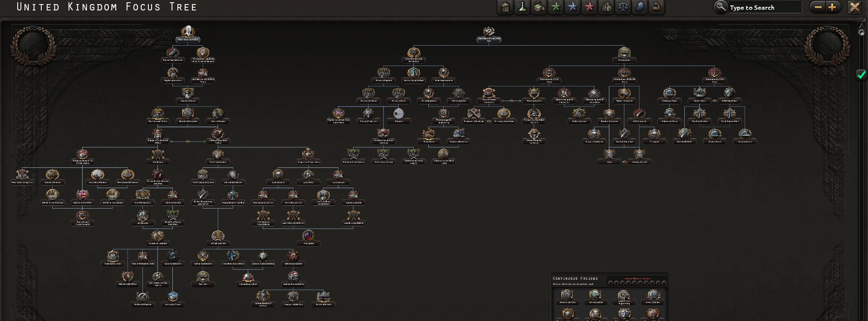Select the Coastal Command focus
The width and height of the screenshot is (868, 321).
tap(624, 136)
